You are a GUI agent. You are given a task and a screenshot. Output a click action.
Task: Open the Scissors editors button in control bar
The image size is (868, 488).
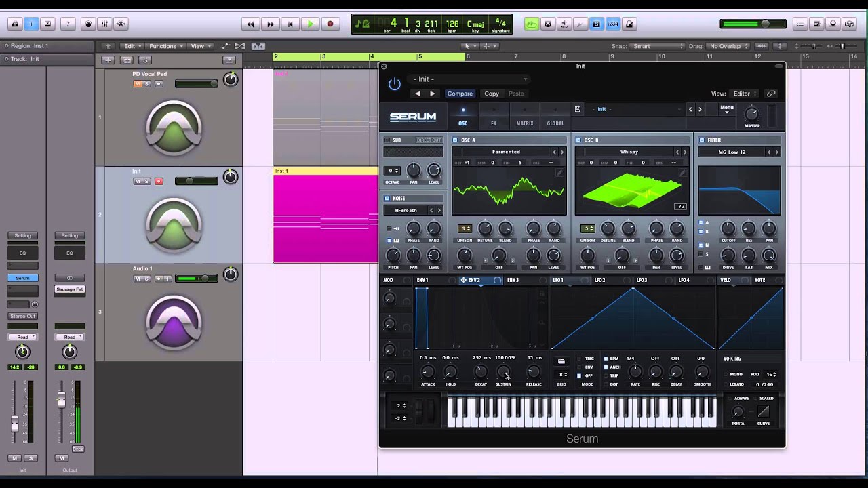coord(121,24)
